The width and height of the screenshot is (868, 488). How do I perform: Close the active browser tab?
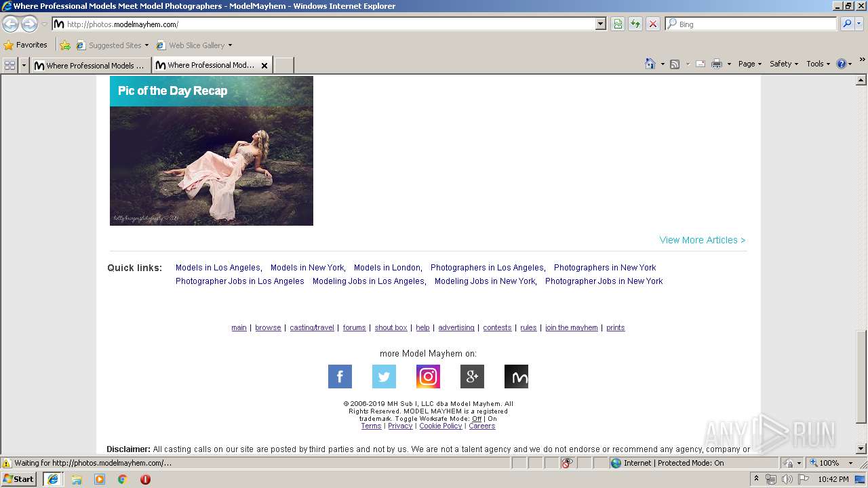pos(264,66)
